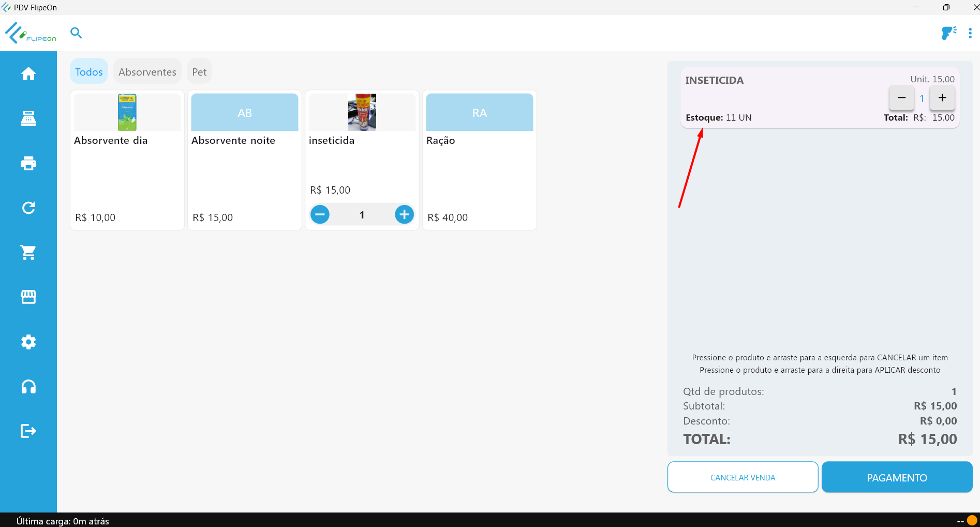Decrease inseticida quantity with blue minus
The image size is (980, 527).
pyautogui.click(x=320, y=214)
